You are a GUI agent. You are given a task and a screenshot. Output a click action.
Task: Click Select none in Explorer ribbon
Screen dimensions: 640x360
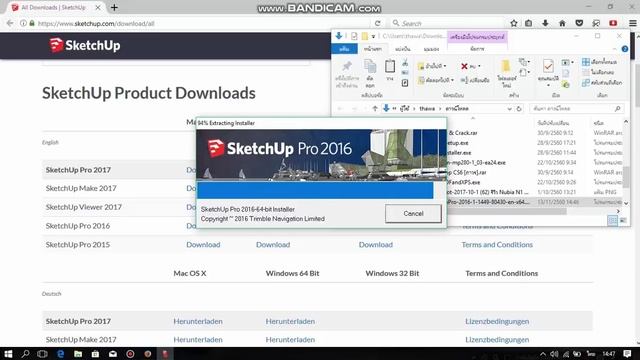pyautogui.click(x=598, y=72)
